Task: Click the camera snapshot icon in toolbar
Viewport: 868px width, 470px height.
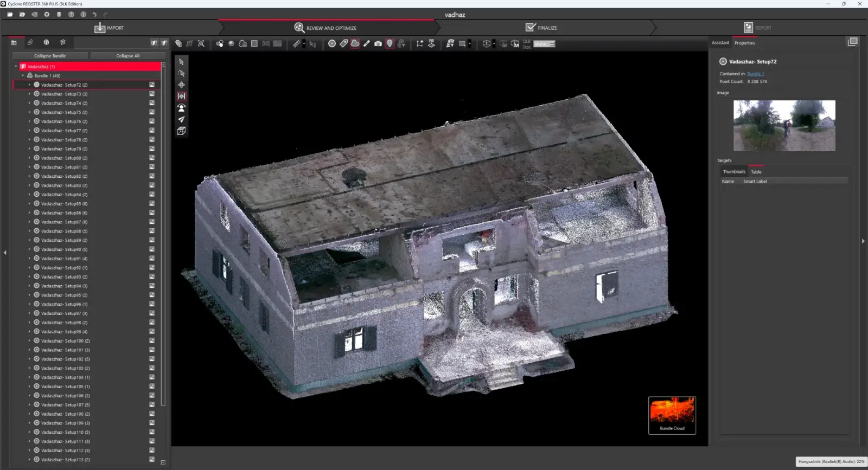Action: tap(378, 43)
